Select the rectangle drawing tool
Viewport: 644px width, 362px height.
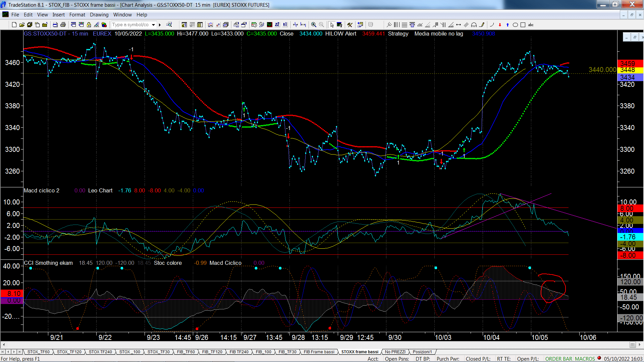[523, 25]
